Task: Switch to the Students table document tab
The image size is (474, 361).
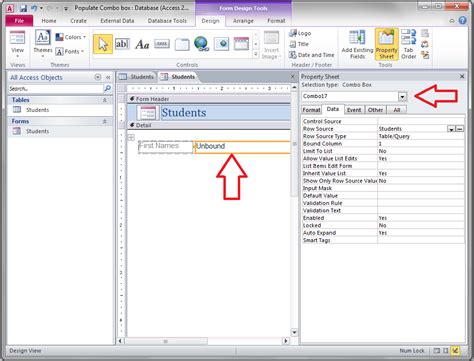Action: tap(137, 77)
